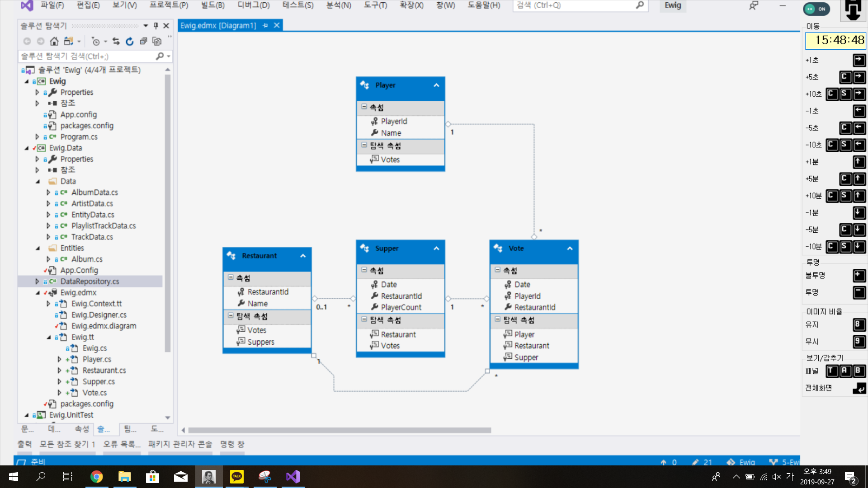The height and width of the screenshot is (488, 868).
Task: Click the 전체화면 enter-key button
Action: coord(859,388)
